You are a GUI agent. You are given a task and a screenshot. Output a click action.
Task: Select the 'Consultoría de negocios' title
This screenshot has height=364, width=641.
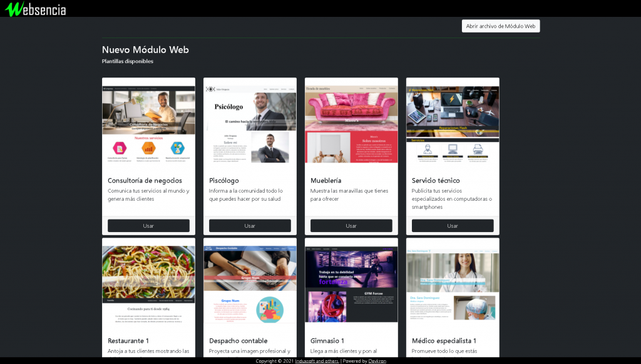(145, 181)
